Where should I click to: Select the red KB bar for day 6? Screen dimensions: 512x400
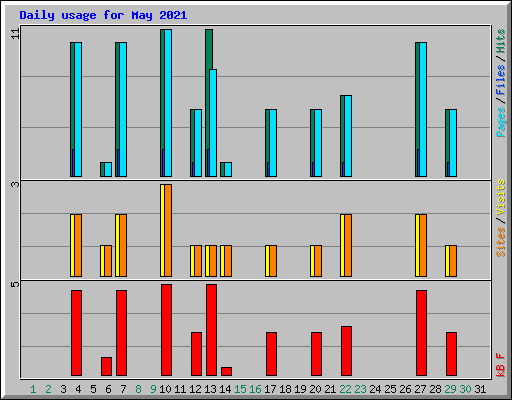(x=107, y=367)
